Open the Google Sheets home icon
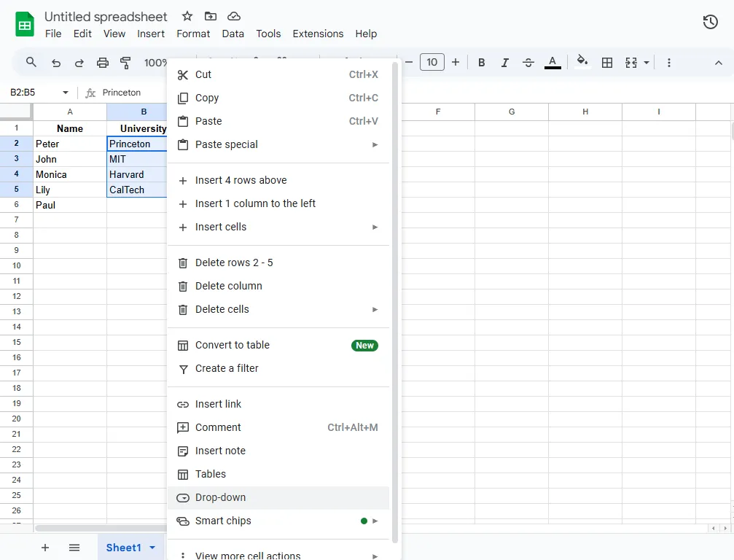Image resolution: width=734 pixels, height=560 pixels. [x=25, y=24]
